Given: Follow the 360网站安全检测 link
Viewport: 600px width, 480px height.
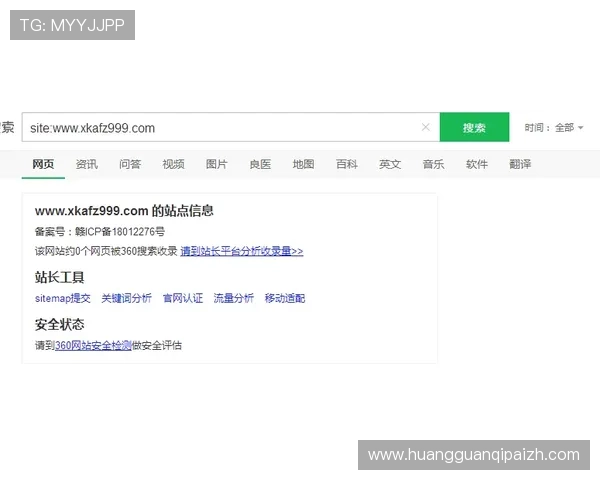Looking at the screenshot, I should pyautogui.click(x=93, y=346).
